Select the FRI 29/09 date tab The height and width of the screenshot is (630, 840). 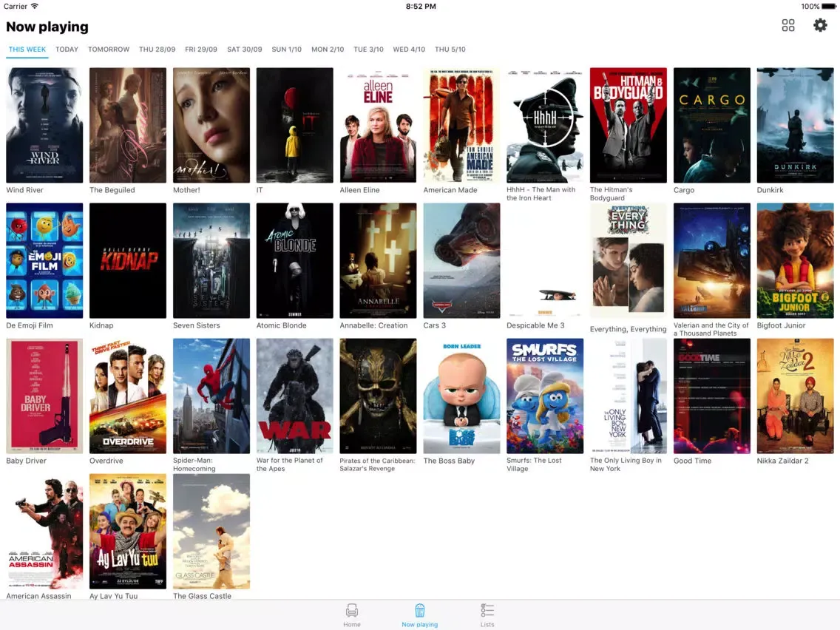click(201, 50)
